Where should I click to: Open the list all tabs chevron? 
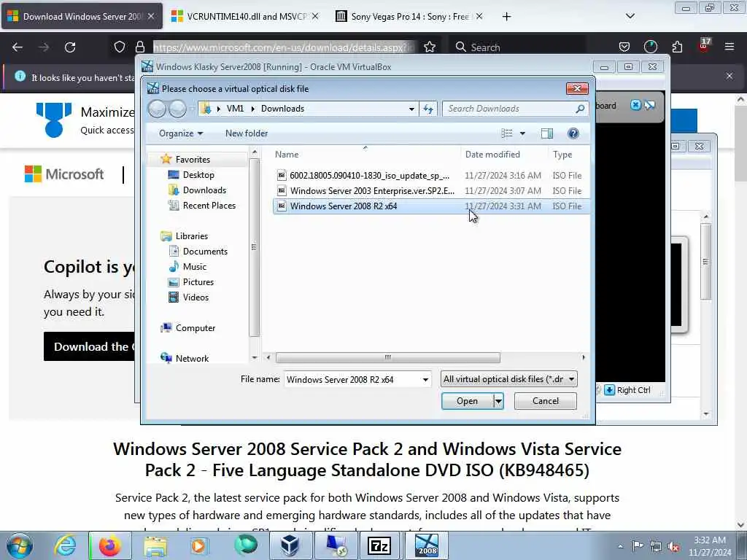pyautogui.click(x=630, y=16)
